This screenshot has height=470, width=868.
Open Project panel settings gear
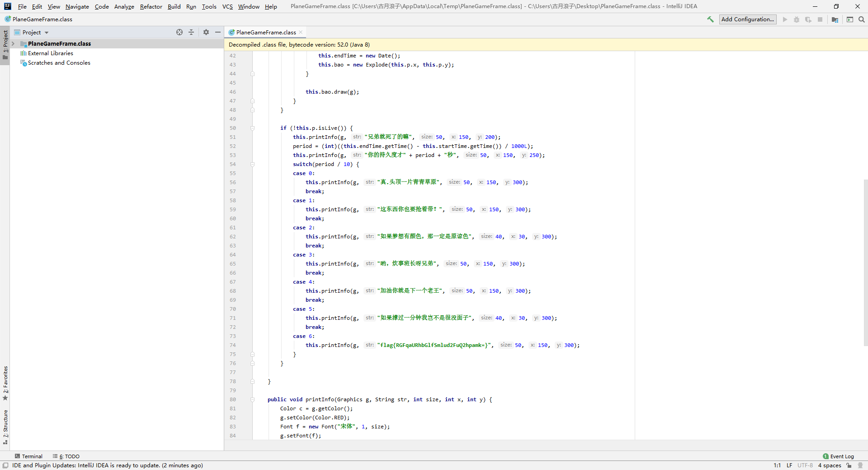point(206,32)
